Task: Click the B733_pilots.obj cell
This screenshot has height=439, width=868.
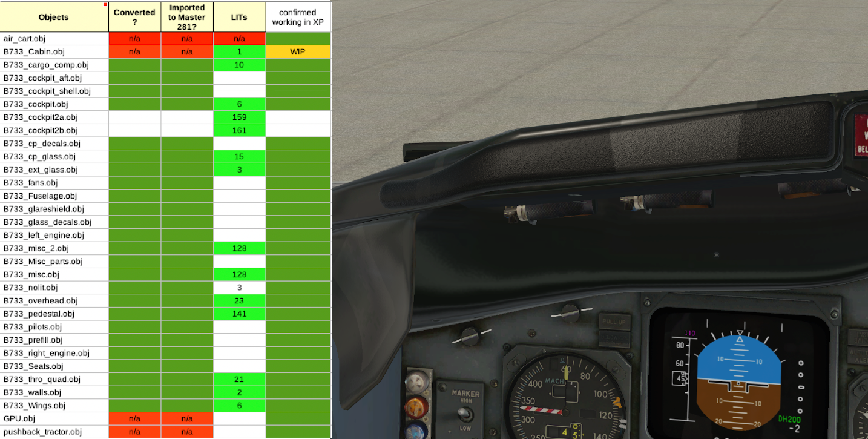Action: click(x=54, y=327)
